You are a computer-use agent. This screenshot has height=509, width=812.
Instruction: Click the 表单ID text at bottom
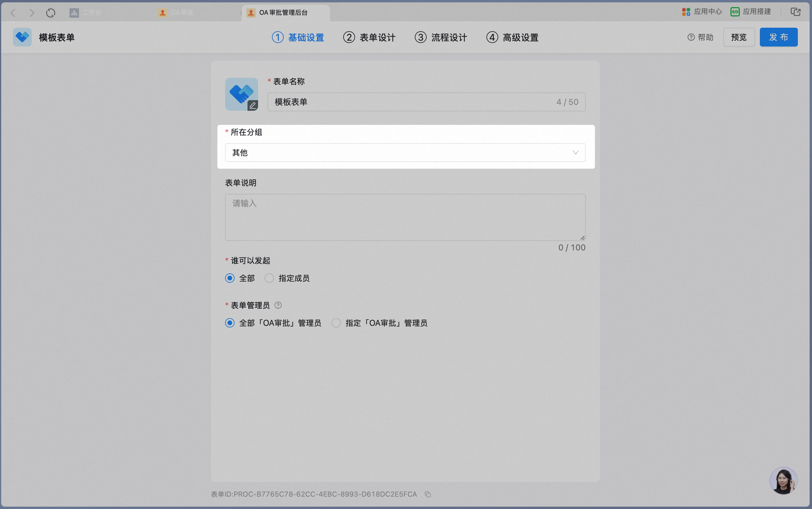click(x=314, y=494)
